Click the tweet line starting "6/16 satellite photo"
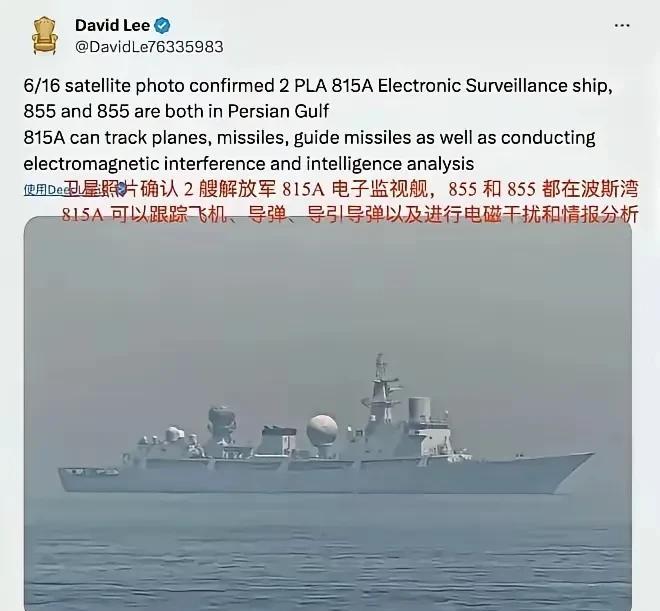Screen dimensions: 660x611 tap(318, 86)
